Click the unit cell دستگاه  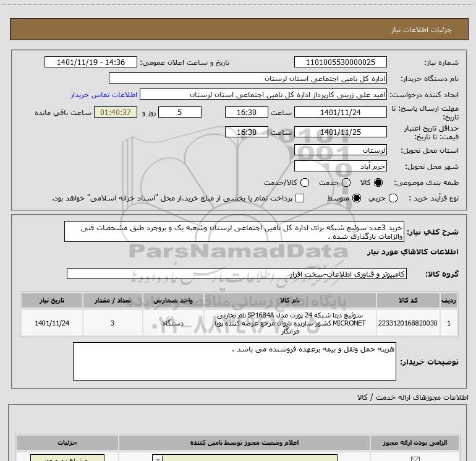(172, 323)
